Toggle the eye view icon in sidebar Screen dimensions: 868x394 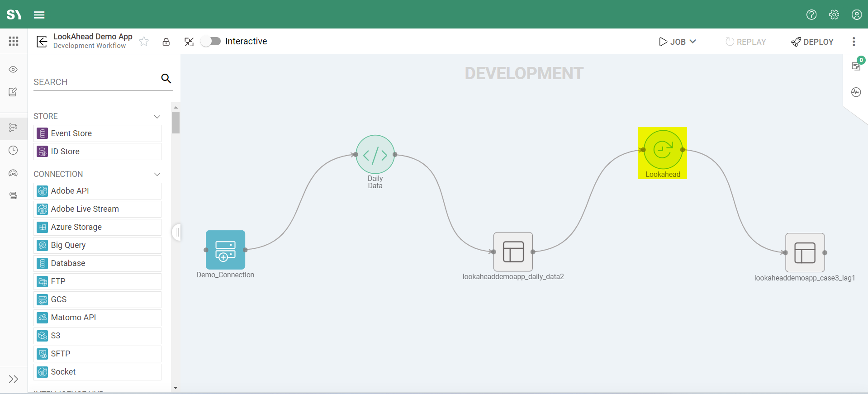click(13, 70)
